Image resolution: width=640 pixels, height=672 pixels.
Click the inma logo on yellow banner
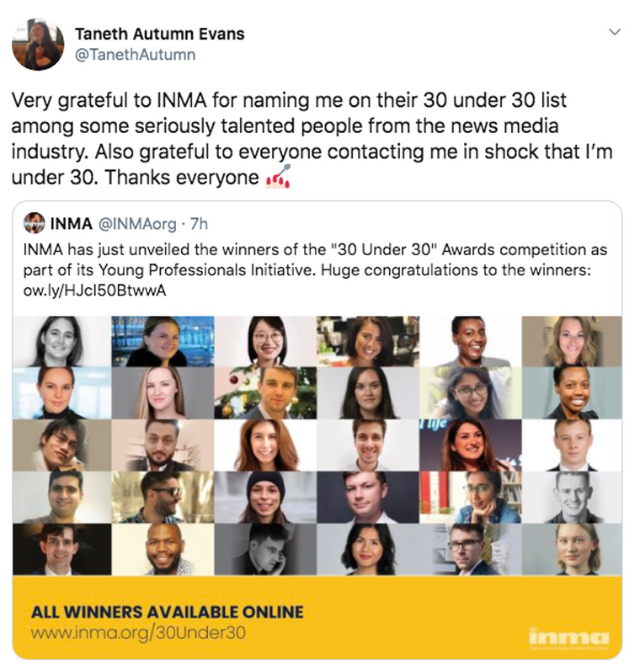coord(568,638)
